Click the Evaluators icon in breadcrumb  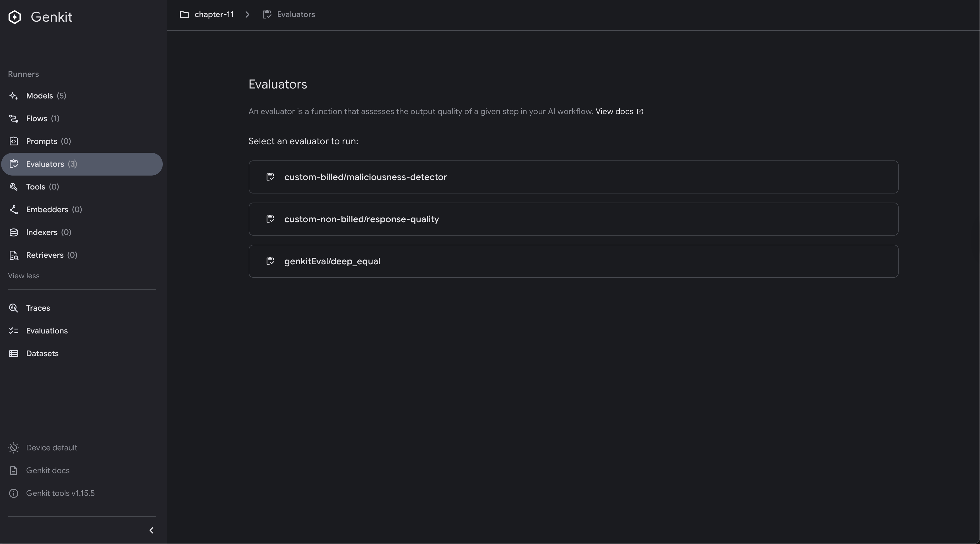pyautogui.click(x=267, y=15)
